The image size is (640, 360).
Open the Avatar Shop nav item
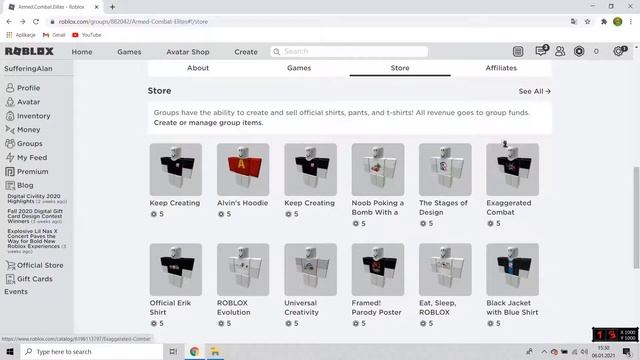tap(188, 52)
